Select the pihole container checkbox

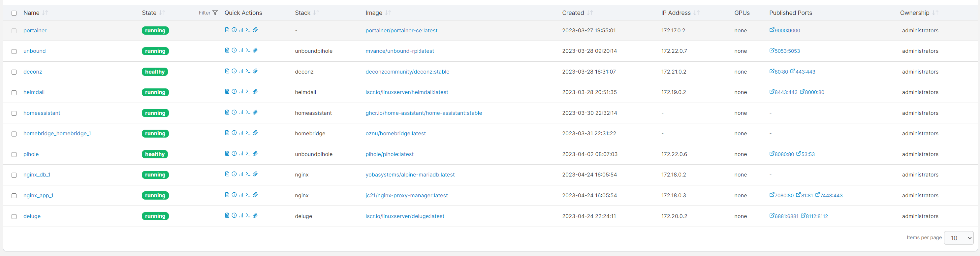coord(14,154)
